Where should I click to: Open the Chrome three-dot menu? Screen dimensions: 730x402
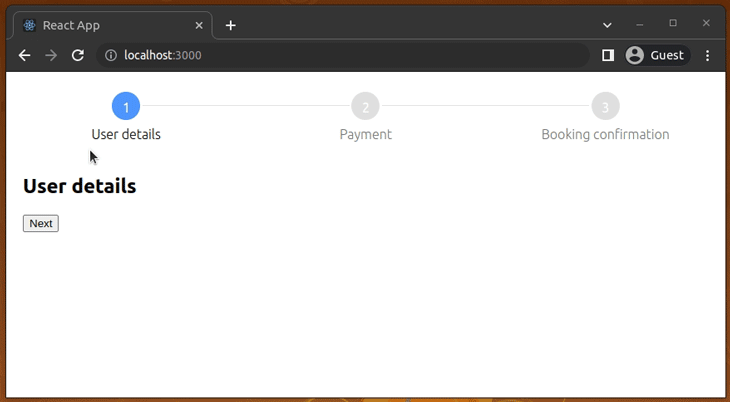[708, 55]
